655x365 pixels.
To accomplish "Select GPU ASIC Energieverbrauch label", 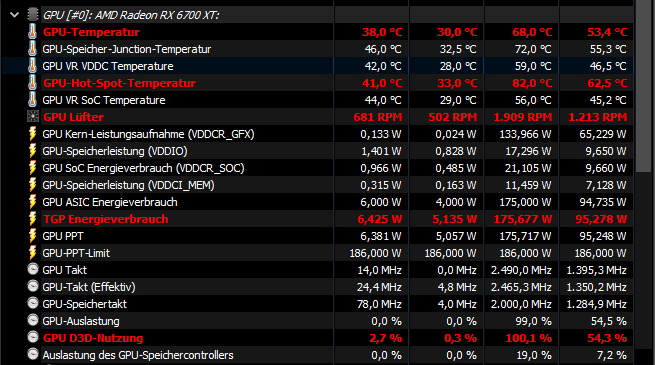I will tap(110, 202).
